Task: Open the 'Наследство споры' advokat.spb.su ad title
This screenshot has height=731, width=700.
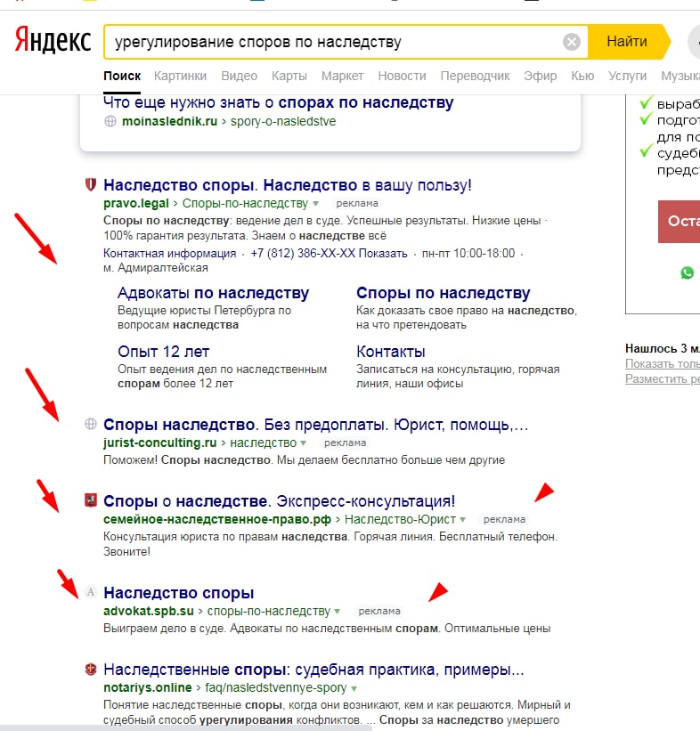Action: coord(179,592)
